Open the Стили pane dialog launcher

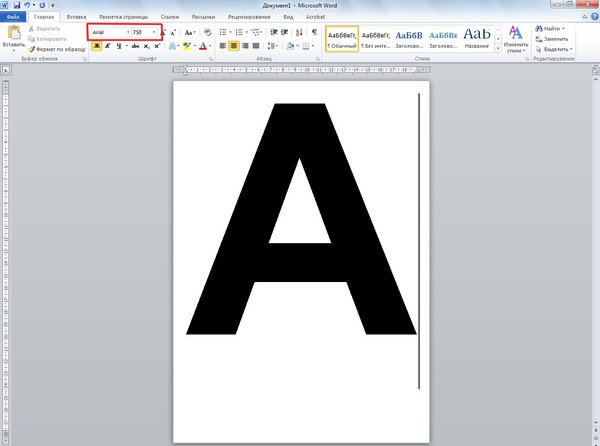coord(527,59)
